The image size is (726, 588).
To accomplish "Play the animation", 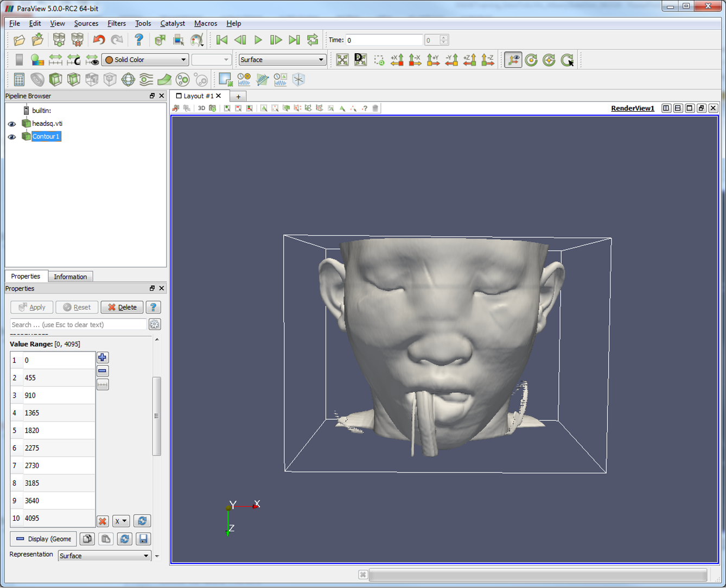I will point(258,40).
